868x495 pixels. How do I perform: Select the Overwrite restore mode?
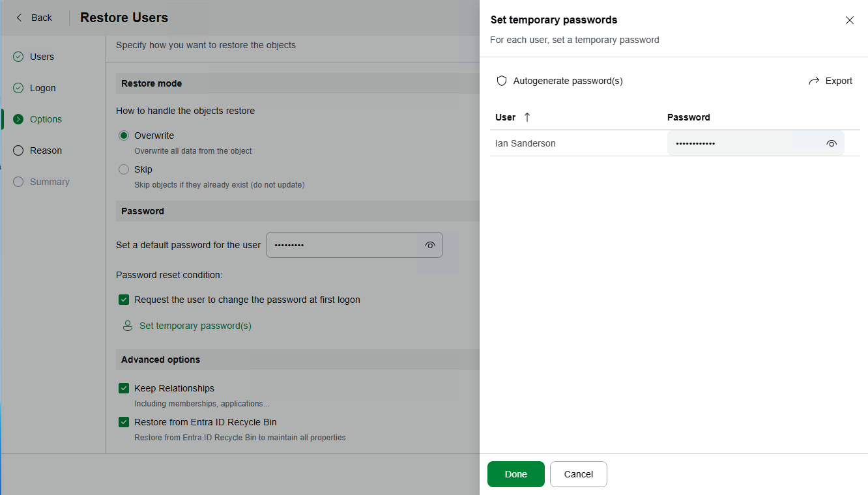tap(123, 135)
